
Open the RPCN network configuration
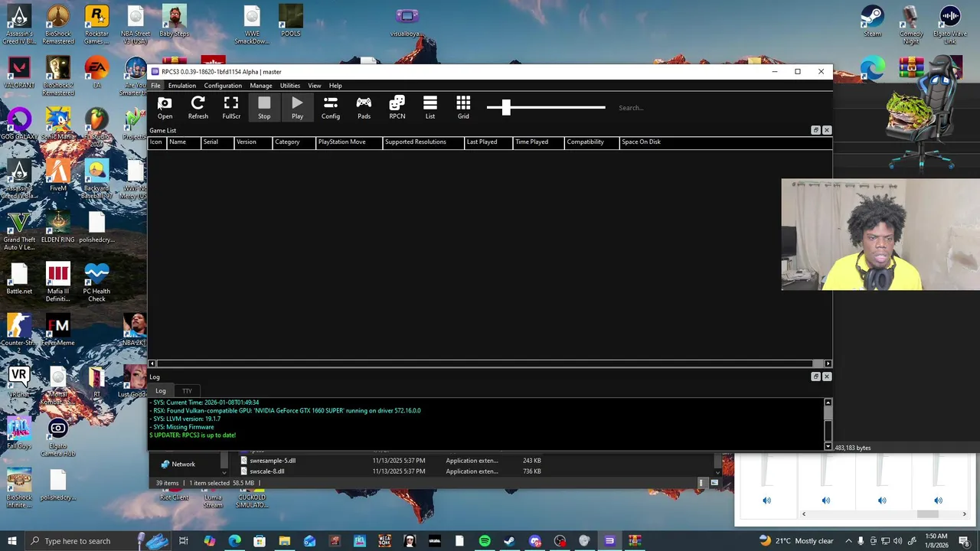397,108
